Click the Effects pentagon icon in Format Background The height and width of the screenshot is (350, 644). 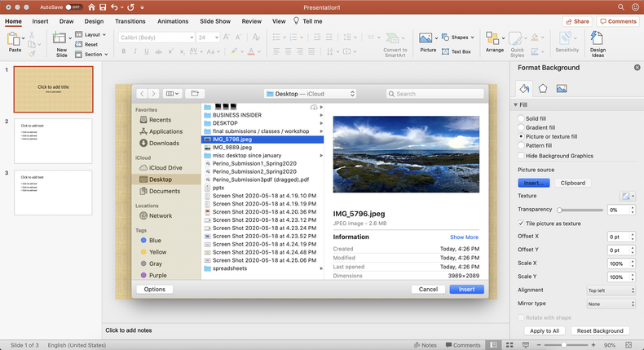point(543,88)
